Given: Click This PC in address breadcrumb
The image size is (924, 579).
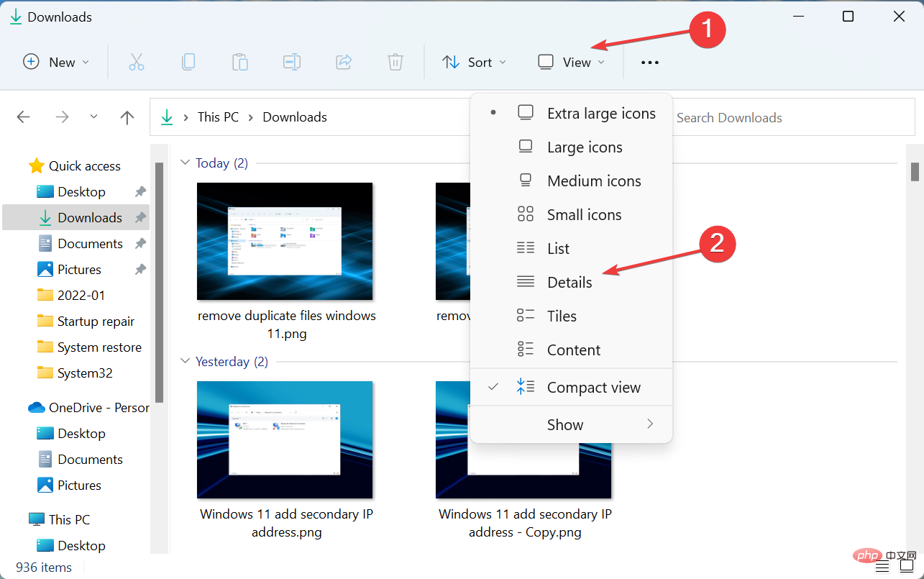Looking at the screenshot, I should (218, 117).
